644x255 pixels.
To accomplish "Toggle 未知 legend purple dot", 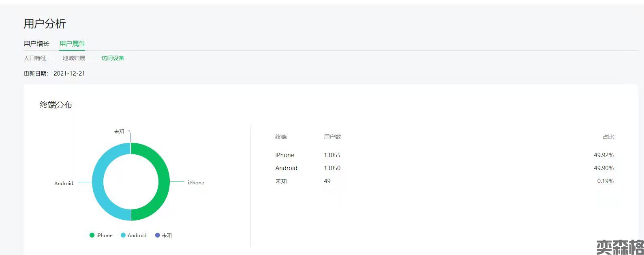I will tap(157, 235).
